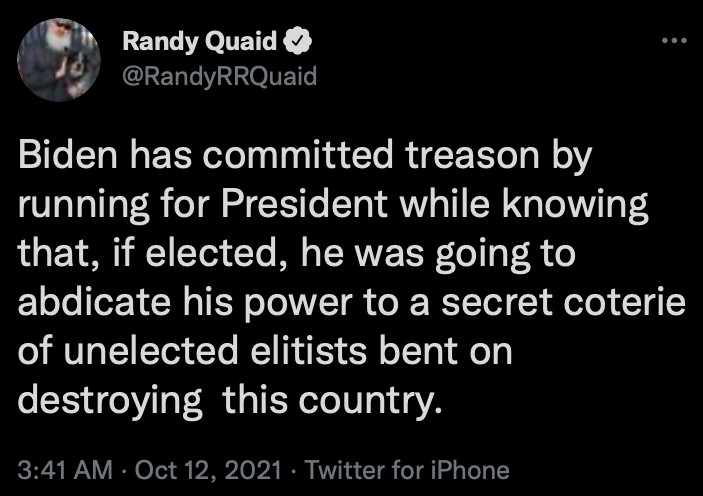
Task: Click the word "President" in the tweet
Action: coord(303,209)
